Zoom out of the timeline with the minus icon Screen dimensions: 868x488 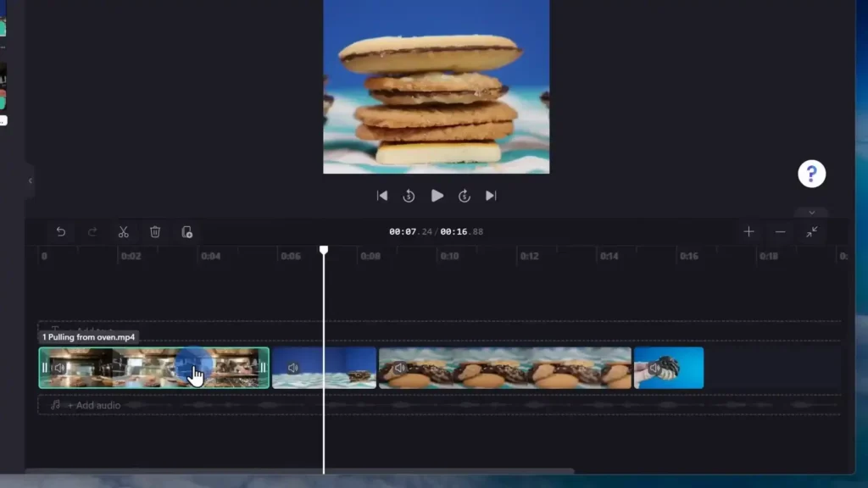(x=780, y=230)
